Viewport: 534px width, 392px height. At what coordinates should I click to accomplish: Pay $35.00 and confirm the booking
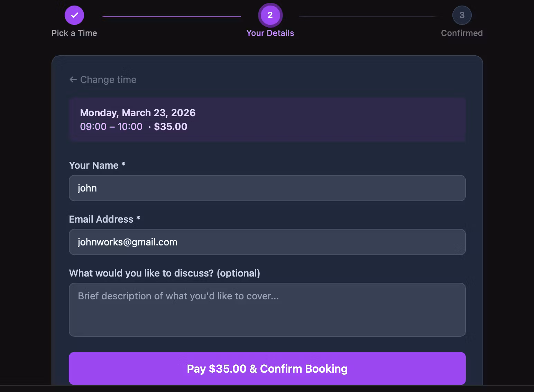point(267,368)
